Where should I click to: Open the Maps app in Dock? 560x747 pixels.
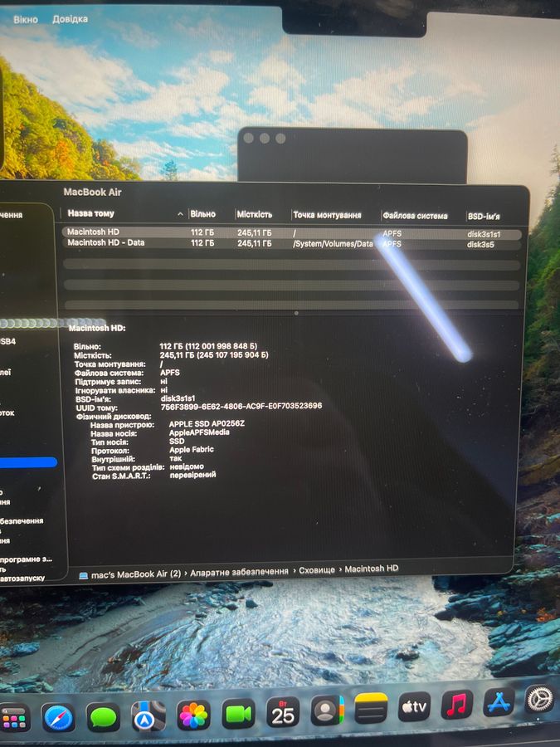click(x=149, y=715)
